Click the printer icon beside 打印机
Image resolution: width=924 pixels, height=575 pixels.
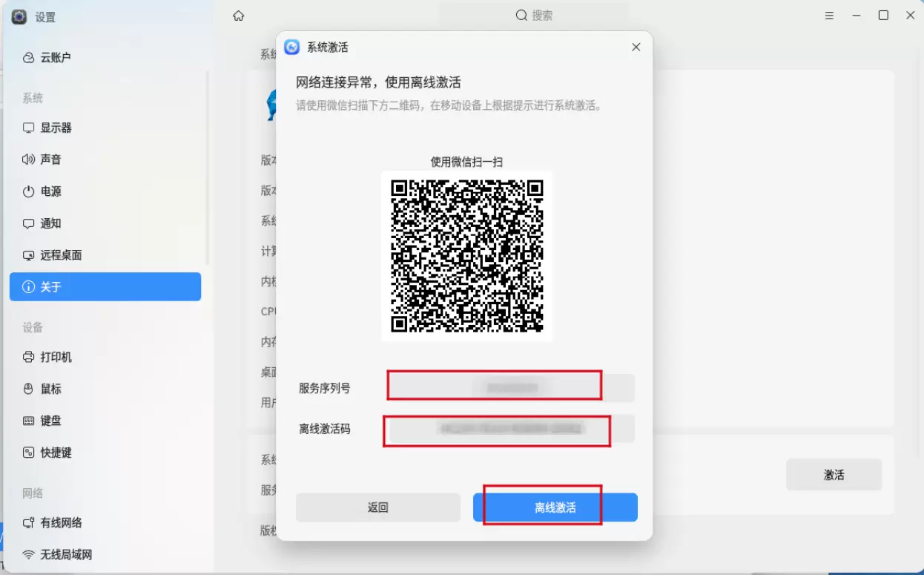(28, 357)
